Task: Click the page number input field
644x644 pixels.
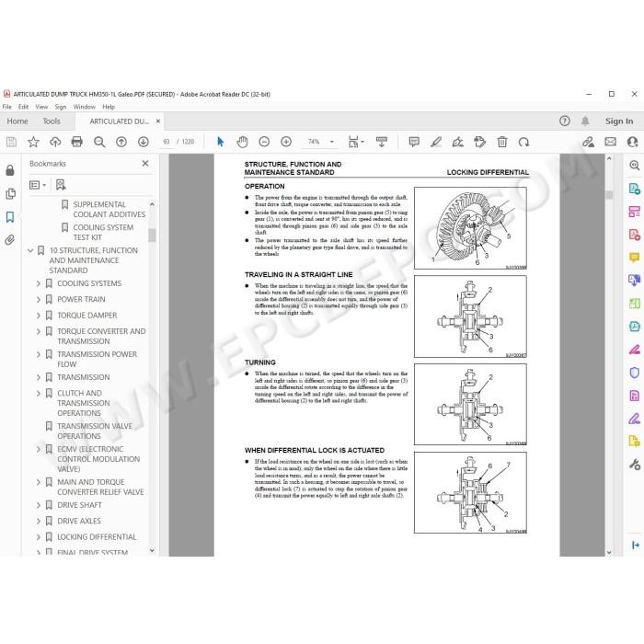Action: click(x=166, y=142)
